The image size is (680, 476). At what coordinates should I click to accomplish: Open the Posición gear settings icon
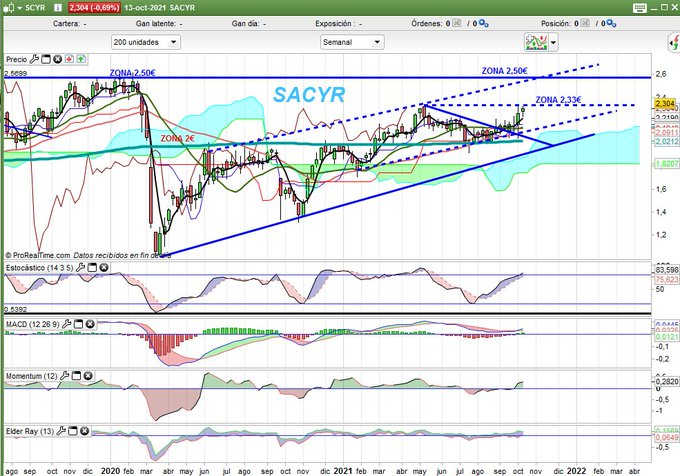click(611, 23)
